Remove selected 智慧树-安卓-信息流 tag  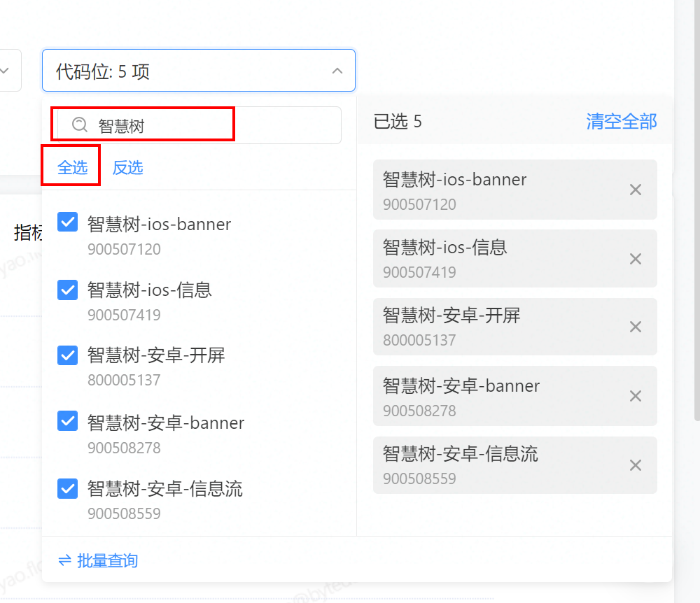click(x=636, y=465)
